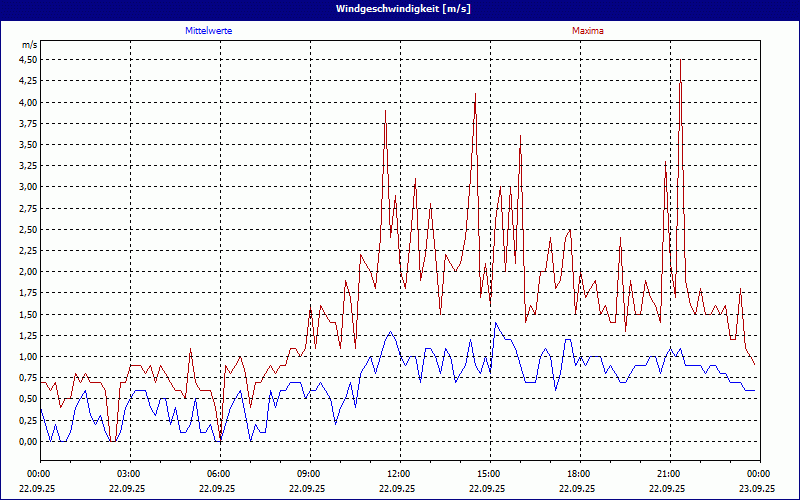
Task: Select the 12:00 time axis label
Action: (x=399, y=474)
